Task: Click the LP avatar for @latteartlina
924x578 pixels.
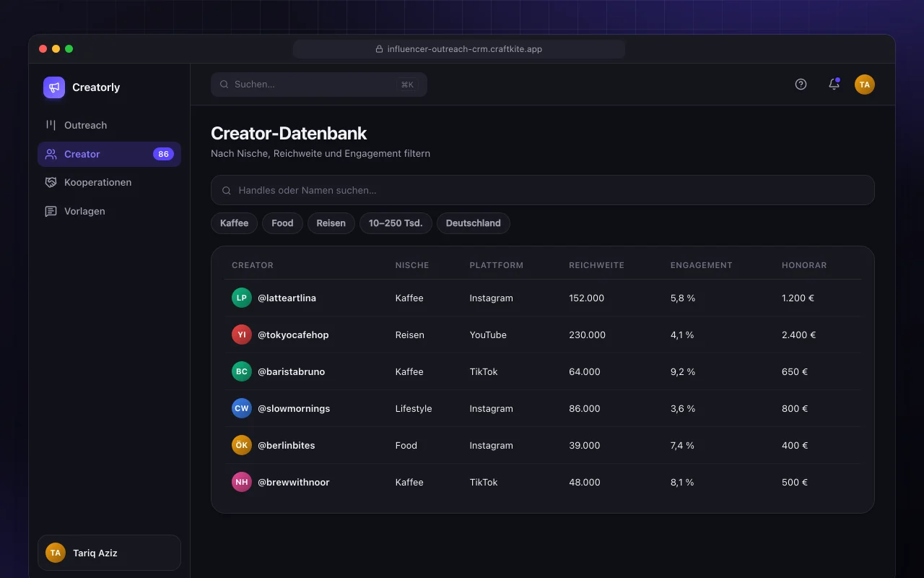Action: (242, 298)
